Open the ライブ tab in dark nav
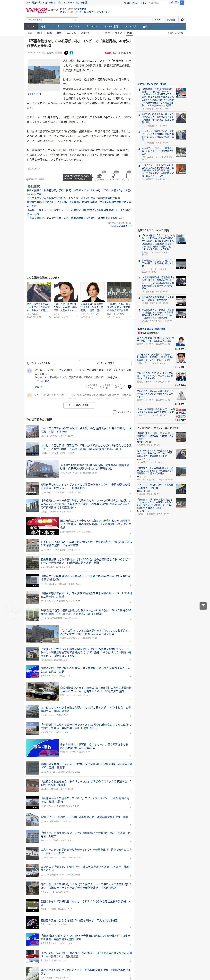 56,26
